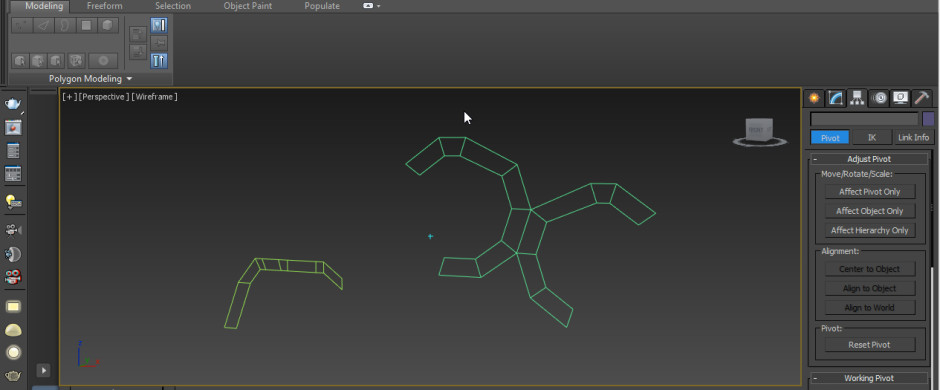Click the Edge sub-object icon
Viewport: 940px width, 390px height.
tap(43, 25)
